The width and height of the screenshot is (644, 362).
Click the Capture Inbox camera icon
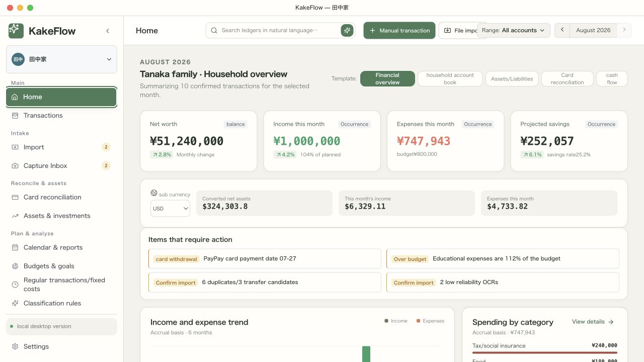(15, 166)
